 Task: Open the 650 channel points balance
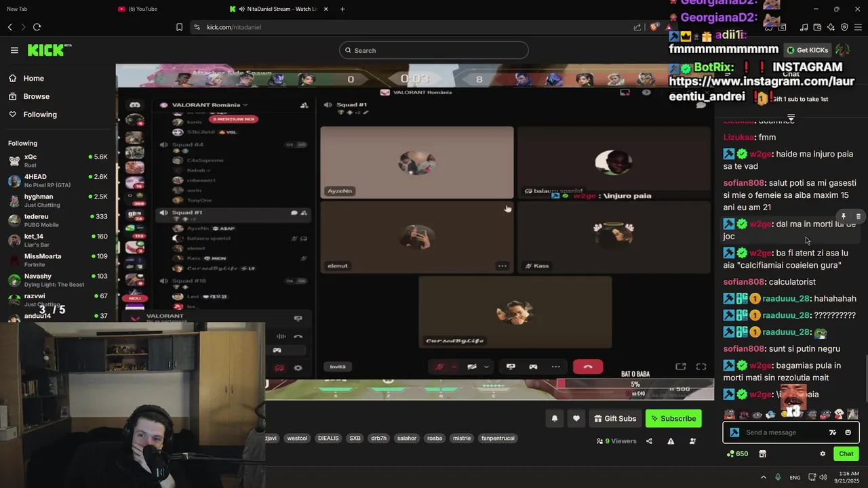737,454
